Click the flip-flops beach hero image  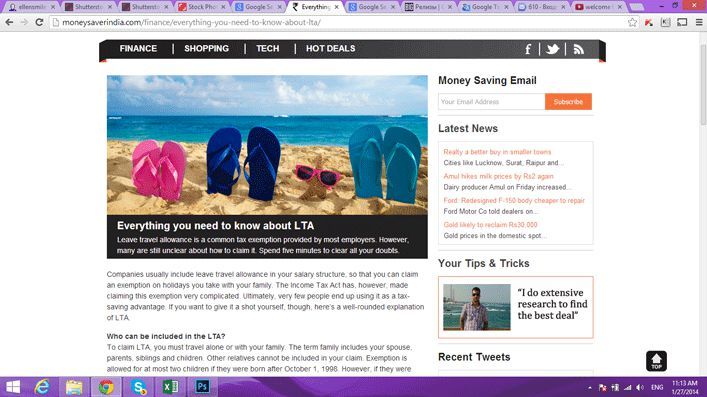coord(267,145)
